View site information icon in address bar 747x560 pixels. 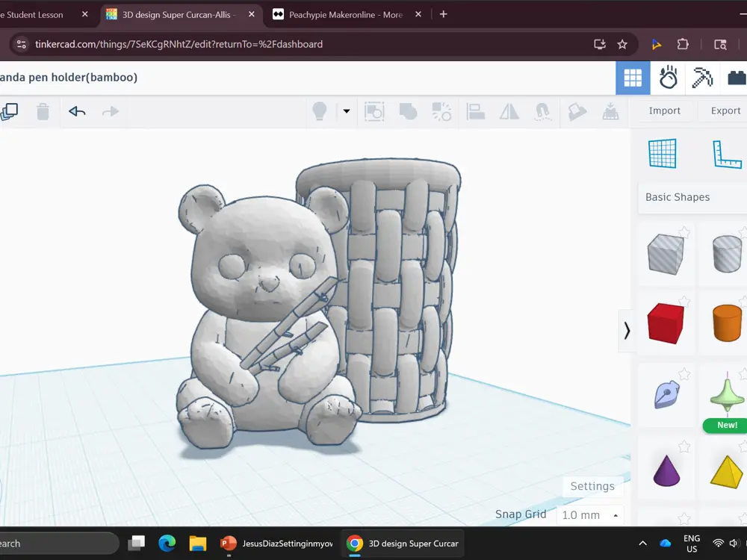point(22,44)
